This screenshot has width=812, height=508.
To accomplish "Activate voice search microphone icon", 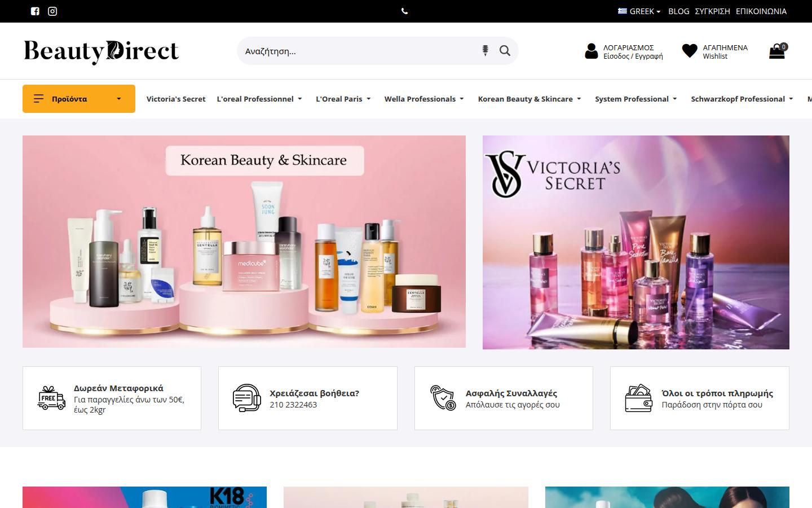I will (485, 51).
